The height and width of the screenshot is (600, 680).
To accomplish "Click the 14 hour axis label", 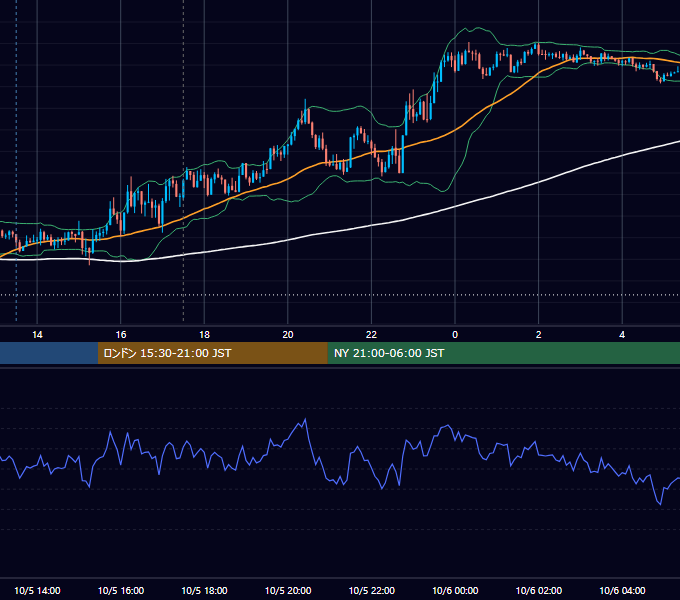I will [37, 335].
